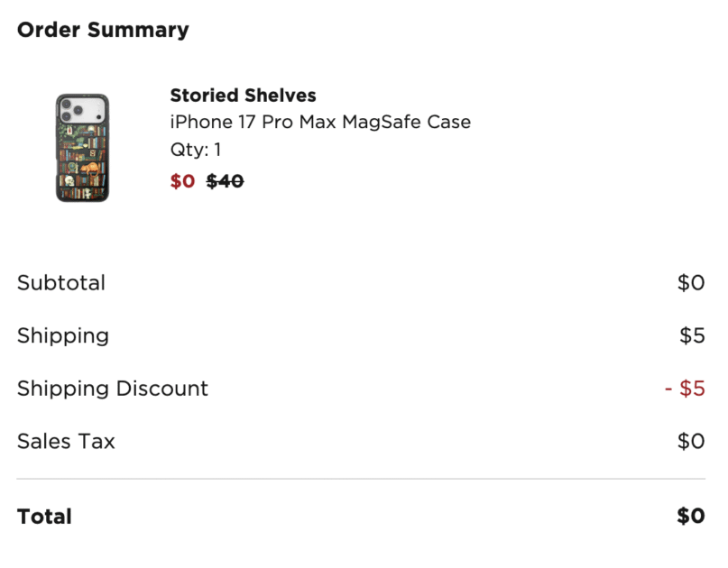Open the Storied Shelves product name
The image size is (728, 568).
(x=243, y=96)
